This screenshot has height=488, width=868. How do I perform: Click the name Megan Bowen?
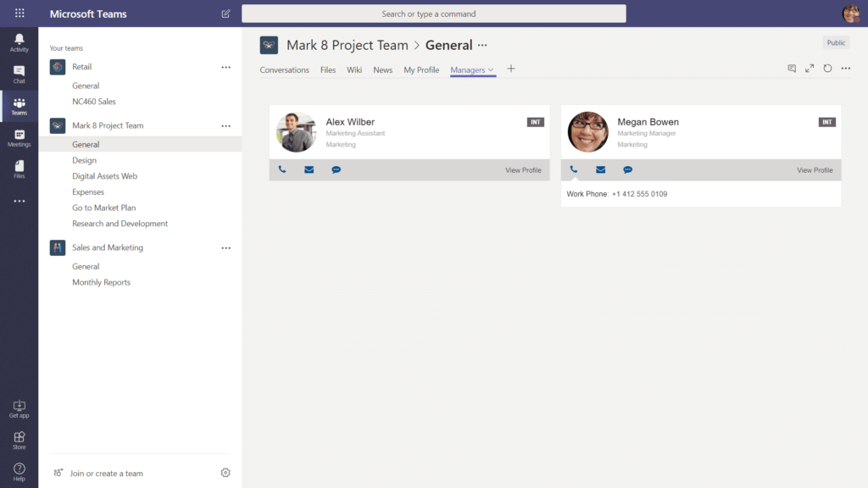tap(648, 122)
